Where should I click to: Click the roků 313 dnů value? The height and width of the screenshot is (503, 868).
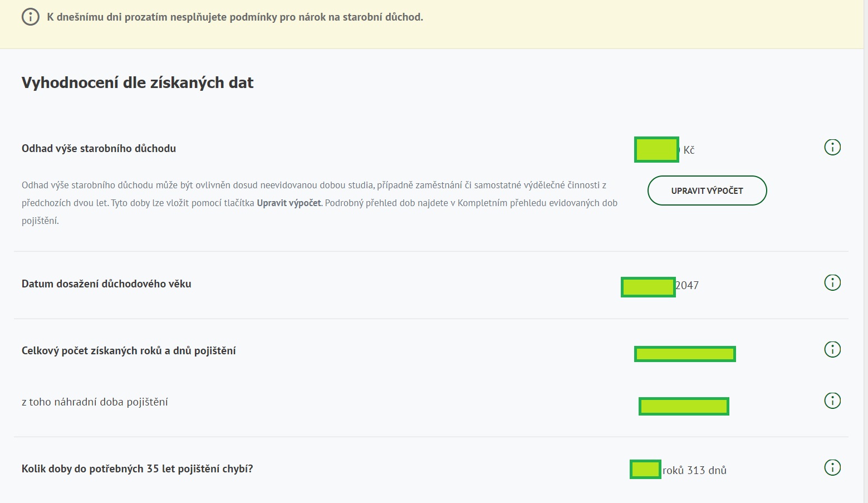(x=694, y=471)
